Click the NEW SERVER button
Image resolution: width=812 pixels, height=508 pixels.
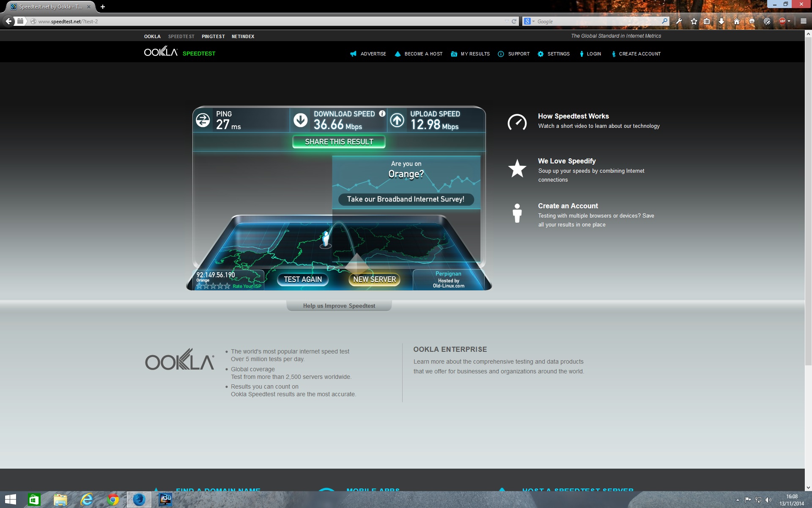374,279
